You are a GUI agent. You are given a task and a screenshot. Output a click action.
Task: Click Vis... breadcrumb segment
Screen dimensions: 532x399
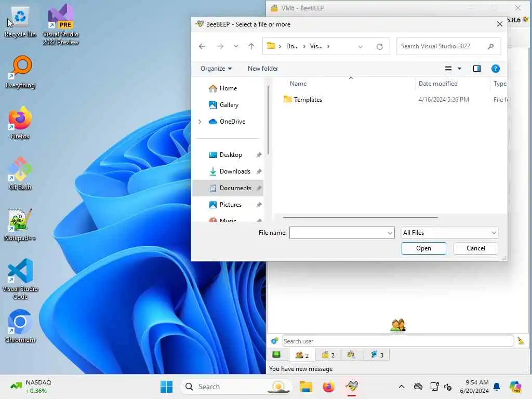[x=316, y=46]
